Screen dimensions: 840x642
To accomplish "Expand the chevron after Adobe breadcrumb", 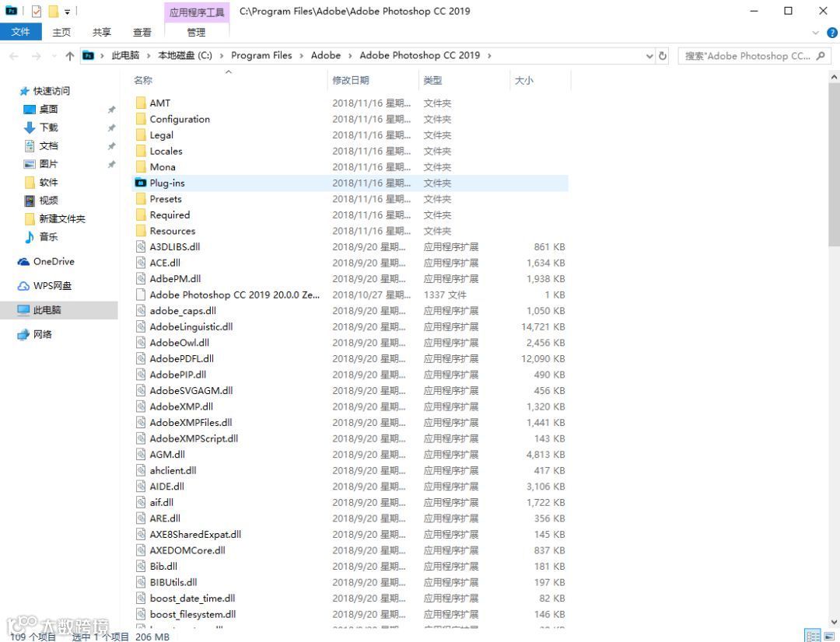I will tap(350, 56).
